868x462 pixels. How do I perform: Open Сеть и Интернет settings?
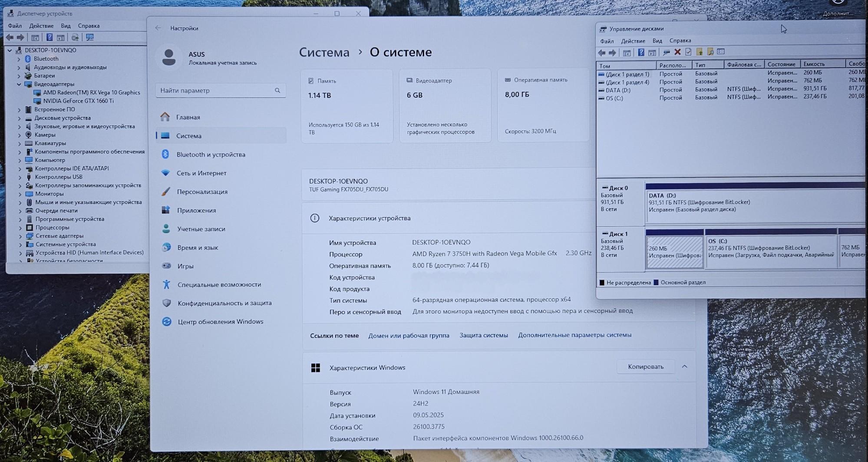pos(221,173)
